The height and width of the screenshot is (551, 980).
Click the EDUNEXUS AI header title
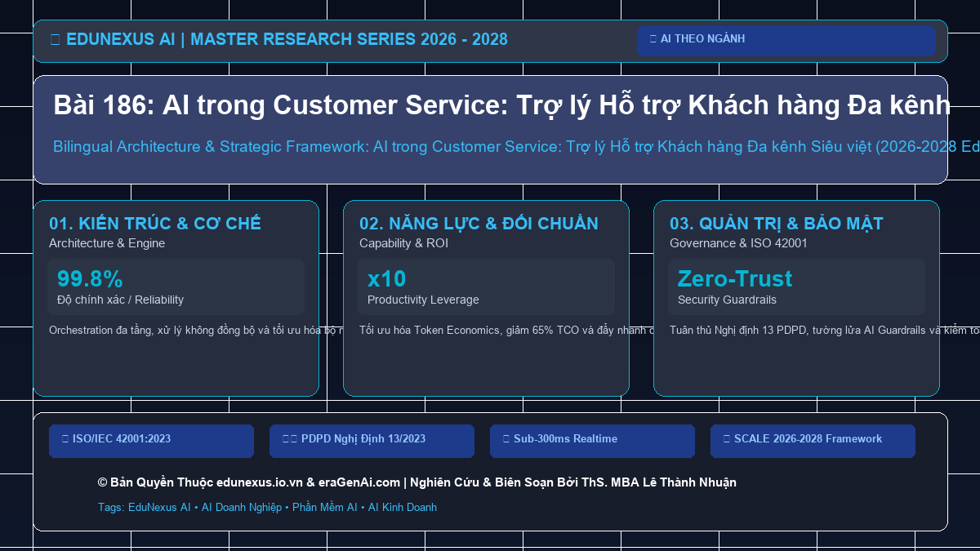click(x=278, y=39)
